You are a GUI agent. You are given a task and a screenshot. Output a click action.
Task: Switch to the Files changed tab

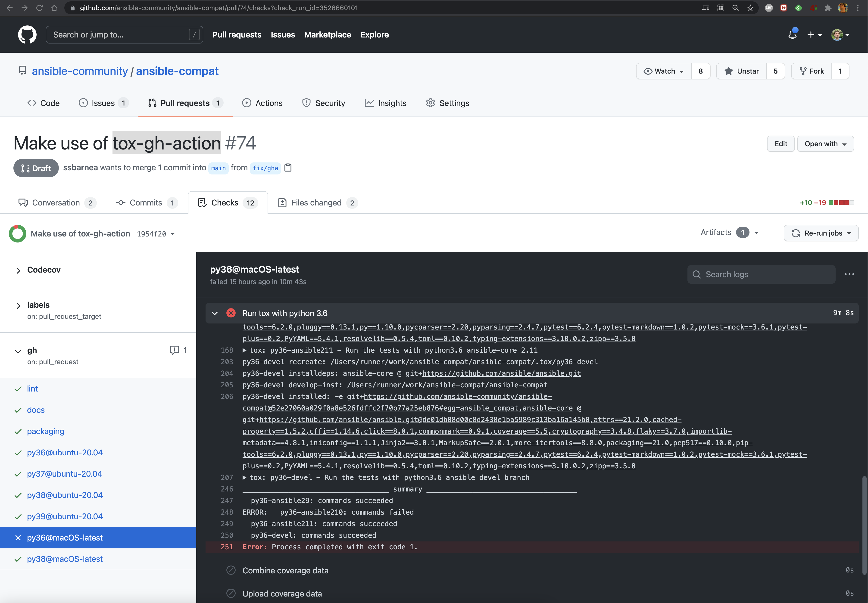click(x=316, y=203)
